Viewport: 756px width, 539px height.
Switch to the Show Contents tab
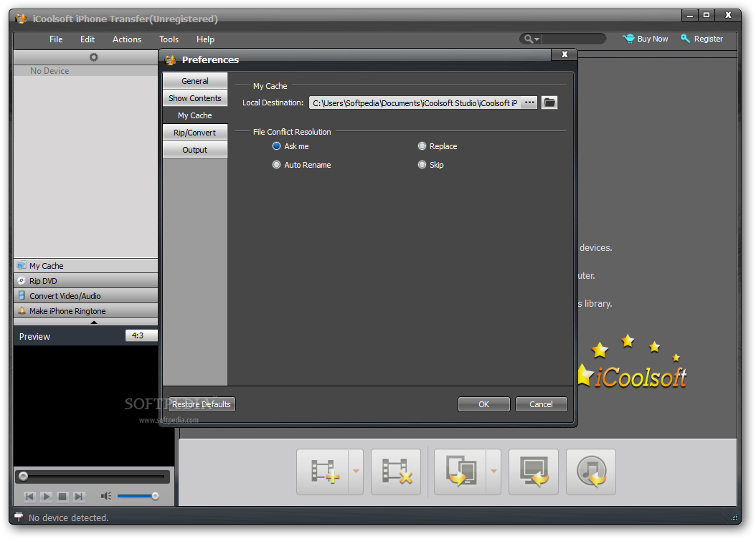(195, 98)
